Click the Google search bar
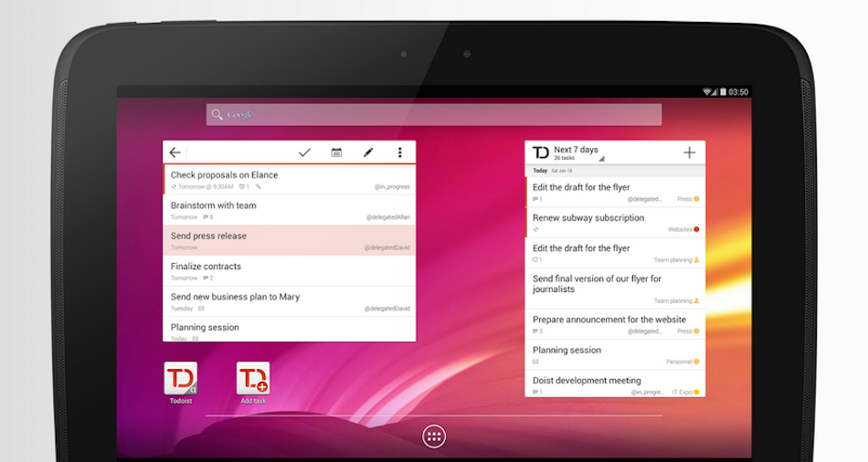Image resolution: width=868 pixels, height=462 pixels. (x=434, y=115)
